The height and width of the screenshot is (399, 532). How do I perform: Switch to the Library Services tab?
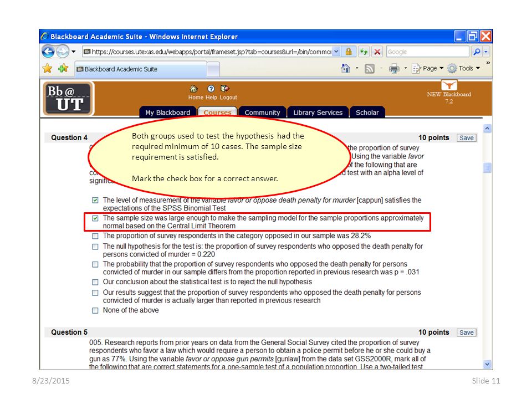(318, 112)
